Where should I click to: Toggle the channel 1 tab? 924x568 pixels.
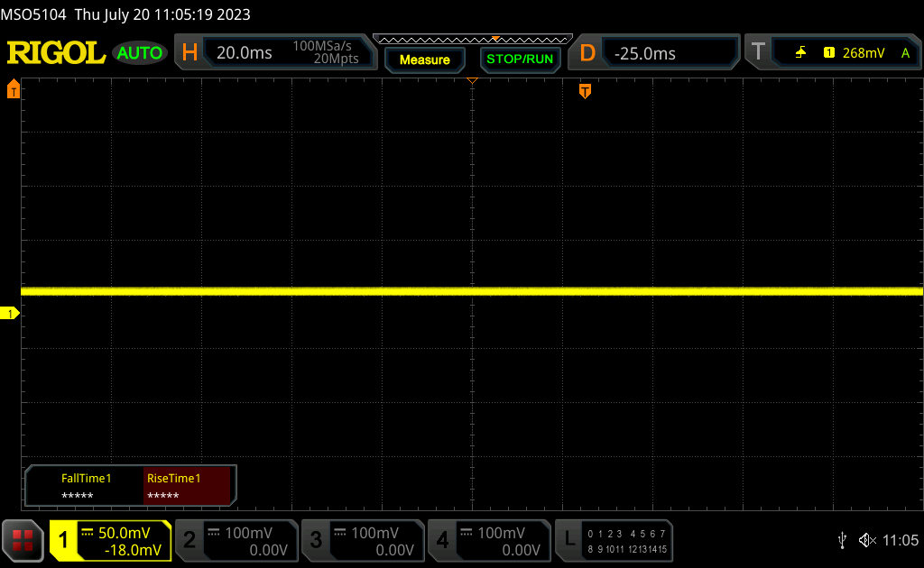pos(63,540)
